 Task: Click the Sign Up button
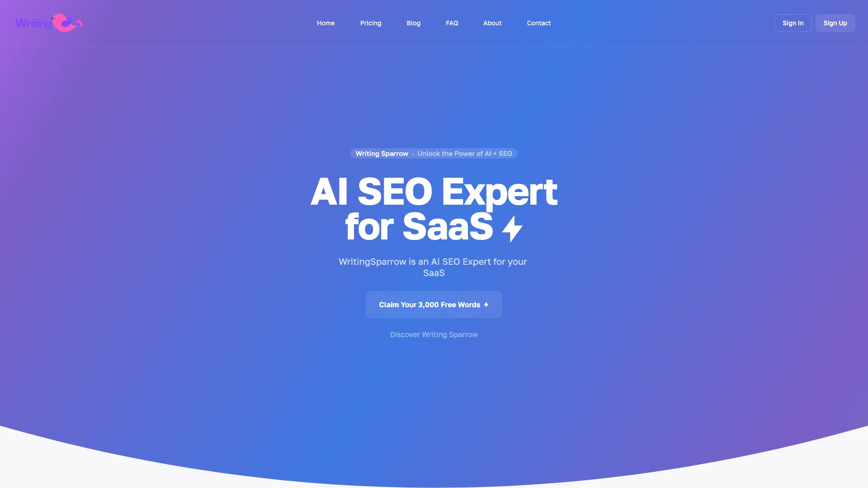(835, 23)
